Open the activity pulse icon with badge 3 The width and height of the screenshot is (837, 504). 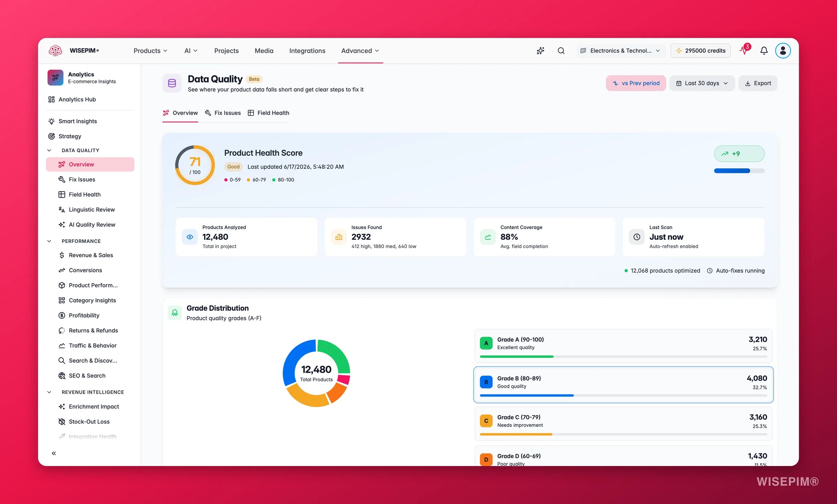pyautogui.click(x=745, y=50)
